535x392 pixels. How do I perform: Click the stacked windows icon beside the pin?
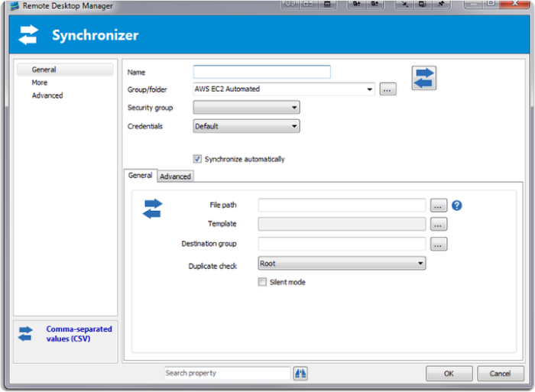423,4
